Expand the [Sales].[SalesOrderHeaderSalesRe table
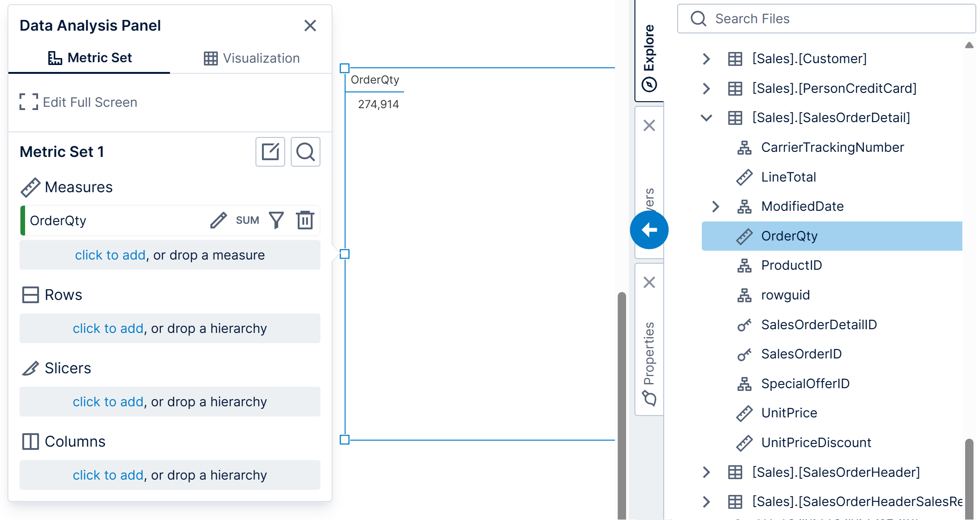Image resolution: width=980 pixels, height=520 pixels. (x=706, y=502)
